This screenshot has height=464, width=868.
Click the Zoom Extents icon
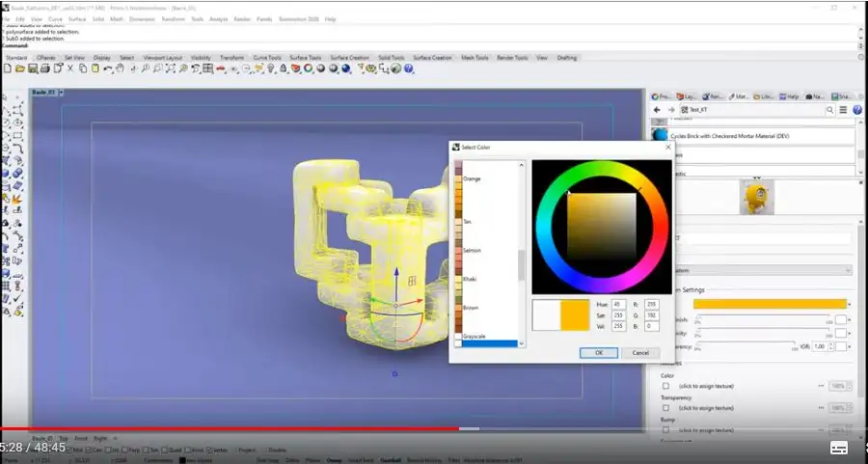click(x=171, y=68)
